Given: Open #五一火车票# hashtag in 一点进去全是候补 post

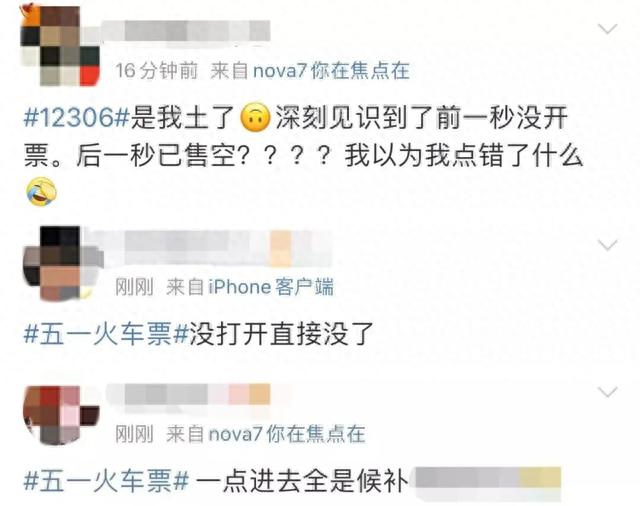Looking at the screenshot, I should click(x=106, y=481).
